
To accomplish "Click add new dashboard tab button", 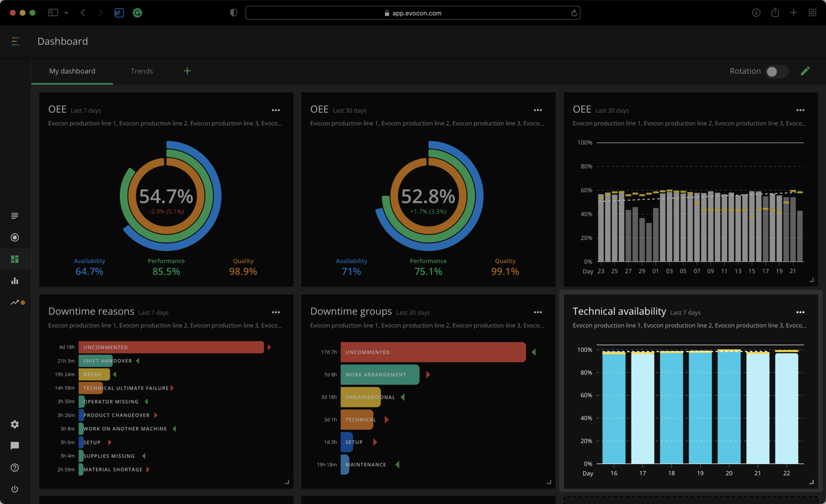I will click(x=187, y=71).
